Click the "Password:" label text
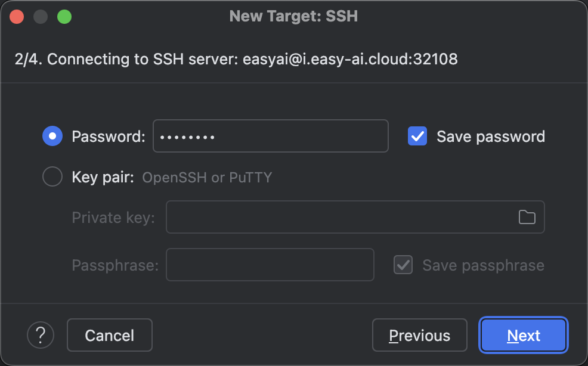Image resolution: width=588 pixels, height=366 pixels. [109, 137]
